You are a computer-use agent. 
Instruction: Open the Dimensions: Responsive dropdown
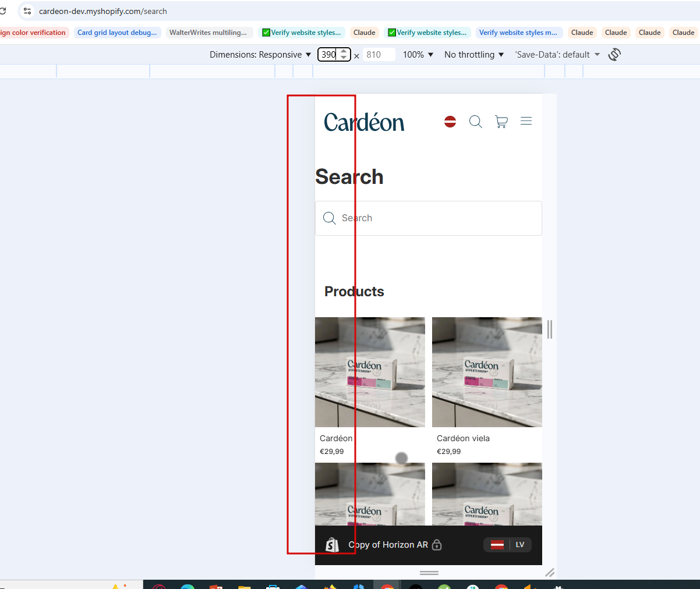tap(260, 55)
